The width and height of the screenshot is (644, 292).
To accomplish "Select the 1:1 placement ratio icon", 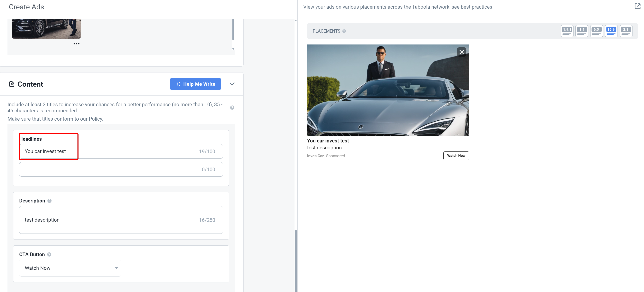I will point(582,31).
